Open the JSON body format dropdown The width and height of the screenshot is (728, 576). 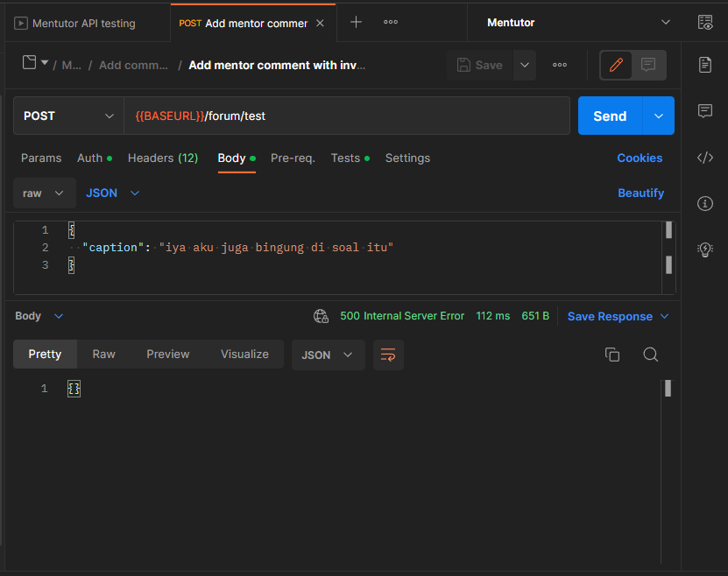coord(111,193)
